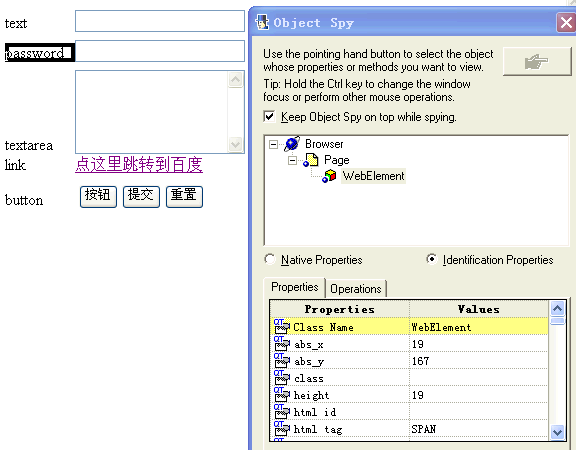Toggle Keep Object Spy on top checkbox
Screen dimensions: 576x450
(269, 117)
